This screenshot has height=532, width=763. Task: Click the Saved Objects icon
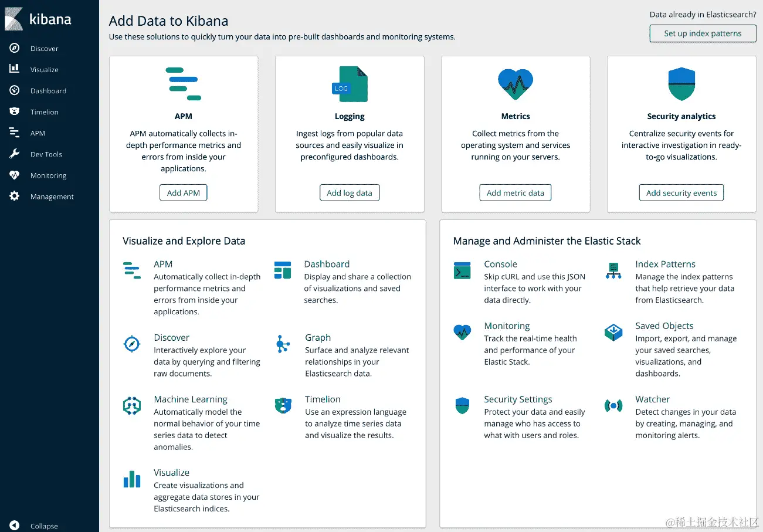pyautogui.click(x=613, y=333)
